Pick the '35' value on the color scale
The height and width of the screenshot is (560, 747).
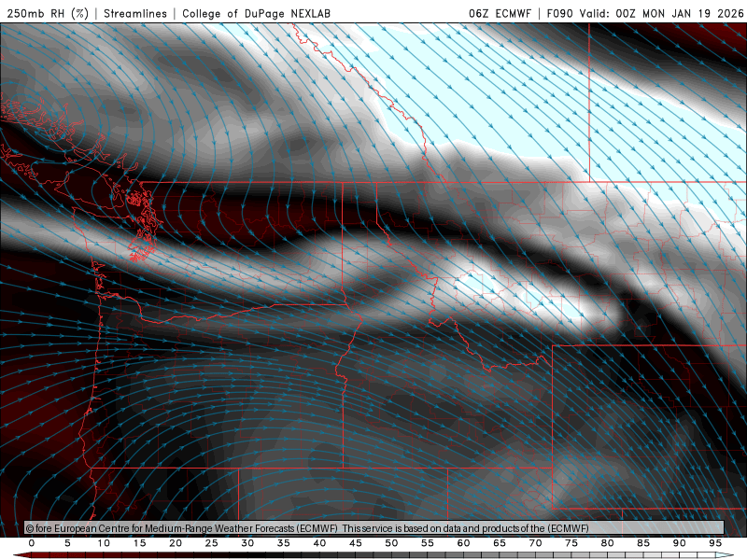click(x=284, y=543)
